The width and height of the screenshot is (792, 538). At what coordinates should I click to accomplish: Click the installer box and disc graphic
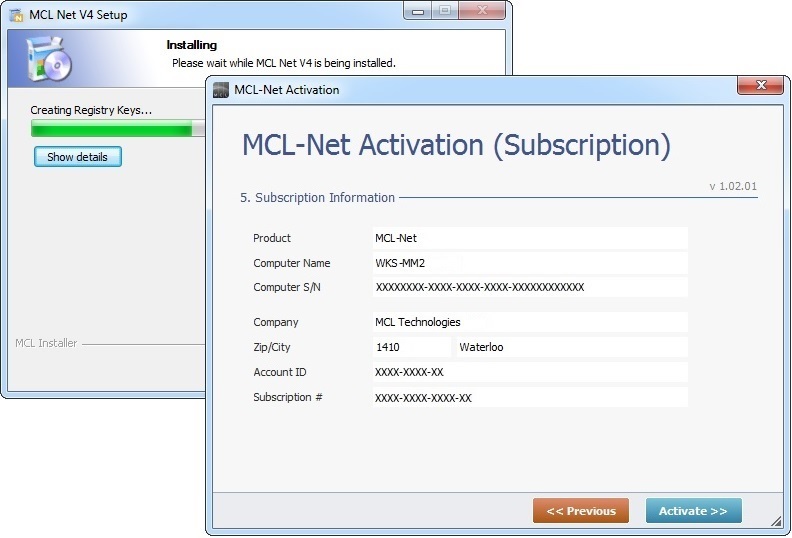49,59
